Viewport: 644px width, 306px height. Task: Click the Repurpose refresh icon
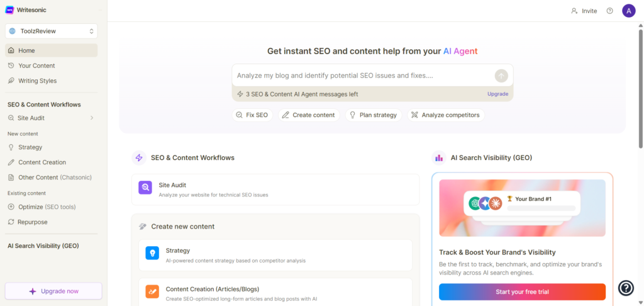pos(11,222)
